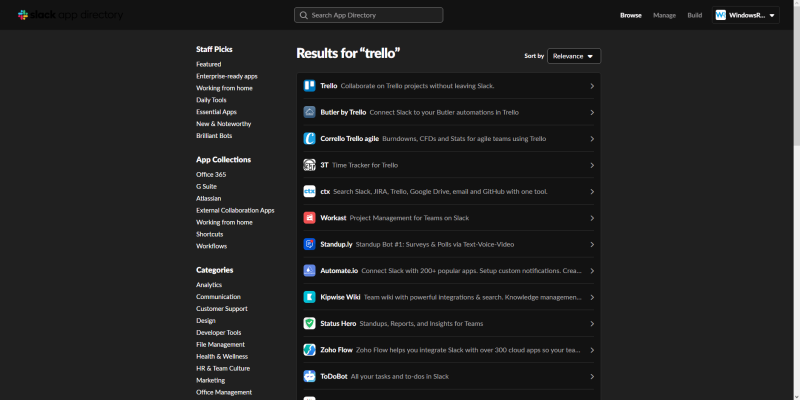This screenshot has width=800, height=400.
Task: Click the page vertical scrollbar
Action: (x=795, y=200)
